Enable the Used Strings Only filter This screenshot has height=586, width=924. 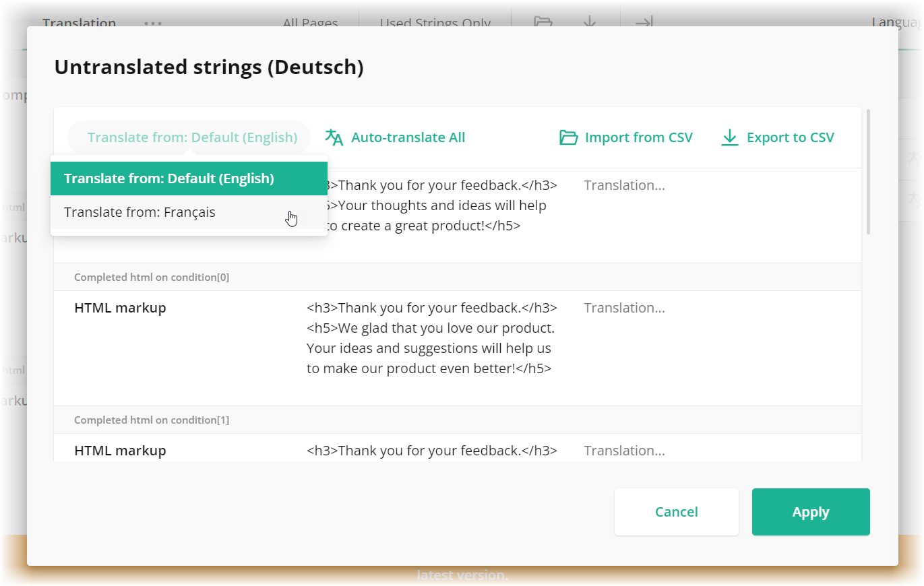pyautogui.click(x=435, y=22)
